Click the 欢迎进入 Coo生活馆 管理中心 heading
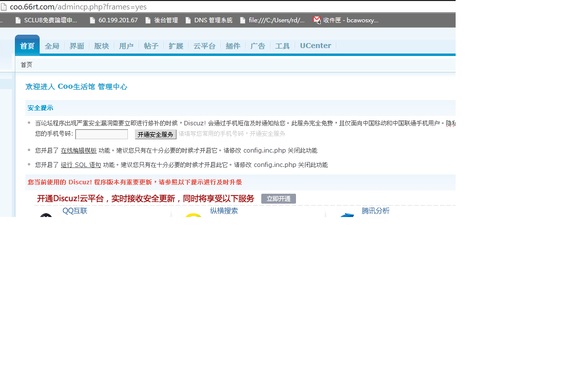588x382 pixels. 76,87
